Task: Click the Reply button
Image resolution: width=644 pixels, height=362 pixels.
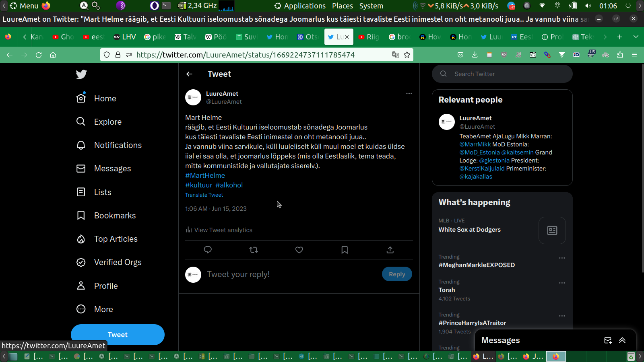Action: click(397, 274)
